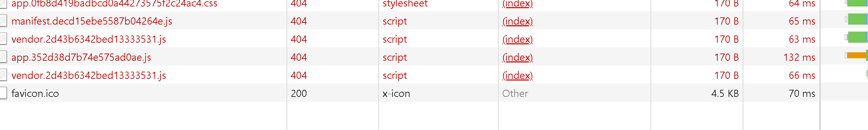Click file icon of vendor.js row taking 66 ms
868x130 pixels.
click(x=3, y=75)
